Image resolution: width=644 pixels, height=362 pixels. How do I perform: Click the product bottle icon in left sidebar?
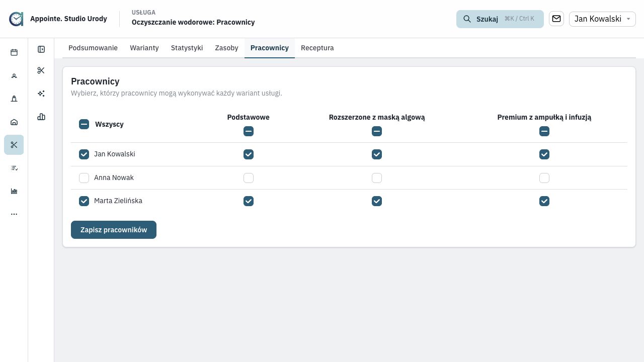(14, 99)
